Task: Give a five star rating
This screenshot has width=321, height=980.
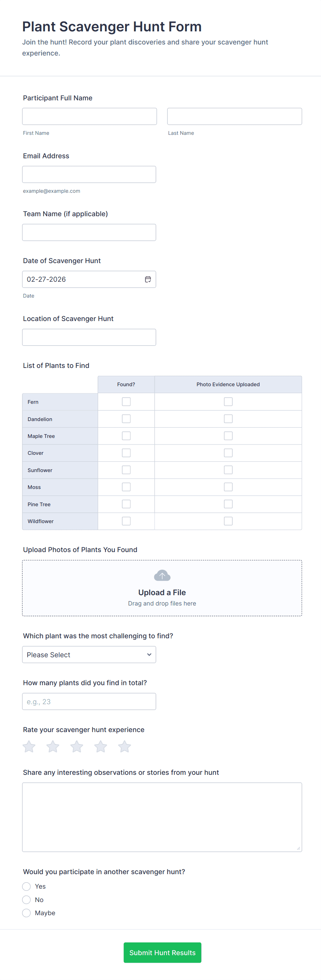Action: point(125,747)
